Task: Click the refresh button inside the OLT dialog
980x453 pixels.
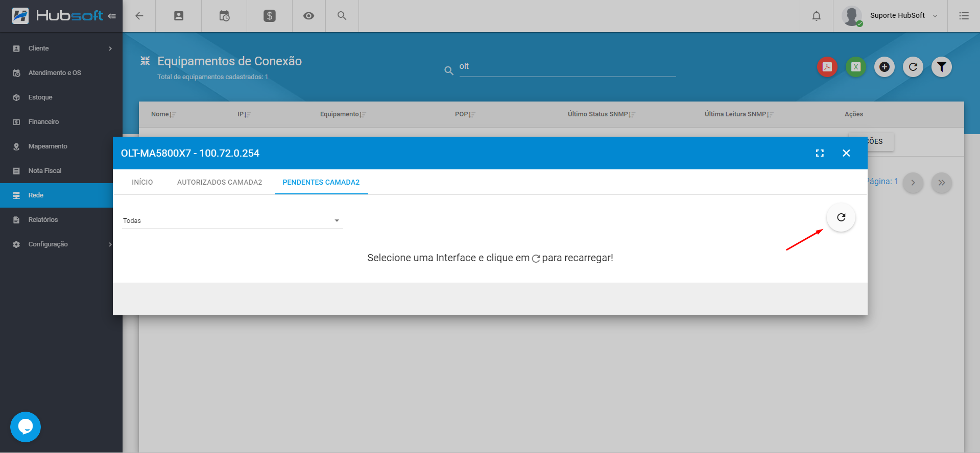Action: pyautogui.click(x=841, y=218)
